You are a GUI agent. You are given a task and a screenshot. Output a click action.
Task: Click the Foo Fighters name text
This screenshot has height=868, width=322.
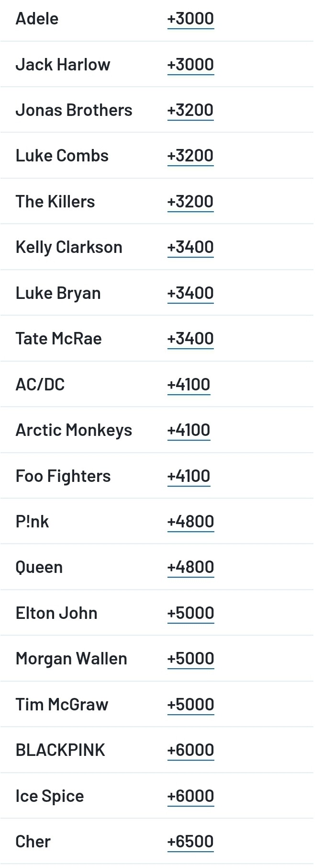(x=63, y=476)
